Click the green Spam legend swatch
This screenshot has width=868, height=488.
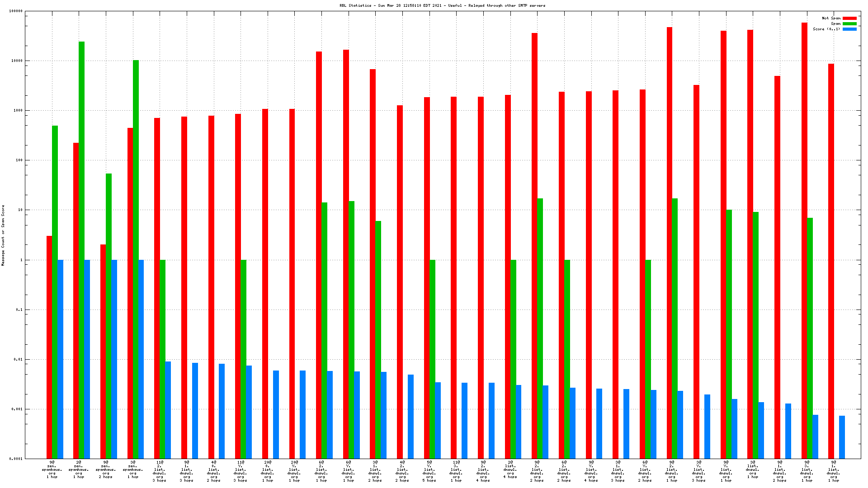pos(849,24)
